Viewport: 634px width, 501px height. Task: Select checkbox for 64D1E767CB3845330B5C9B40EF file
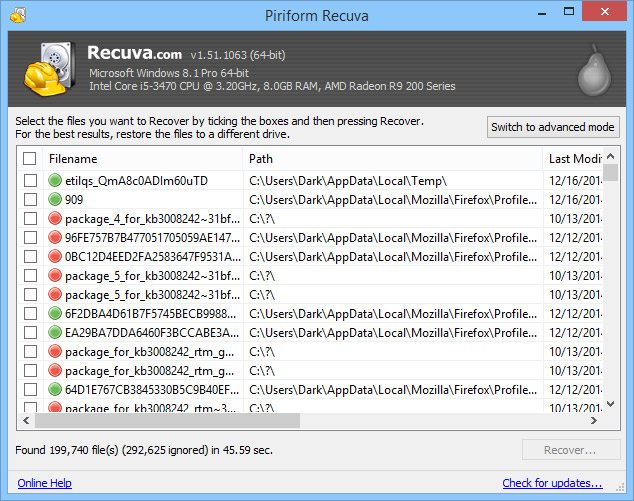pos(30,389)
